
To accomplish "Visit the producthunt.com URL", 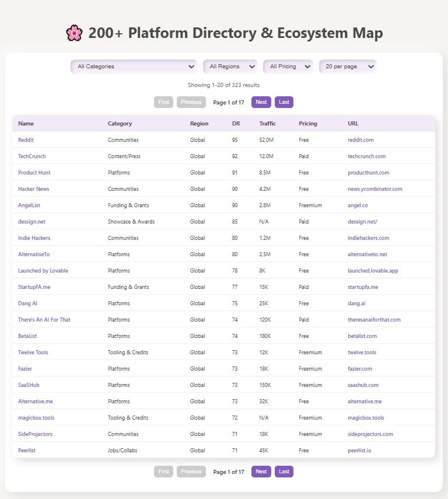I will pyautogui.click(x=369, y=173).
